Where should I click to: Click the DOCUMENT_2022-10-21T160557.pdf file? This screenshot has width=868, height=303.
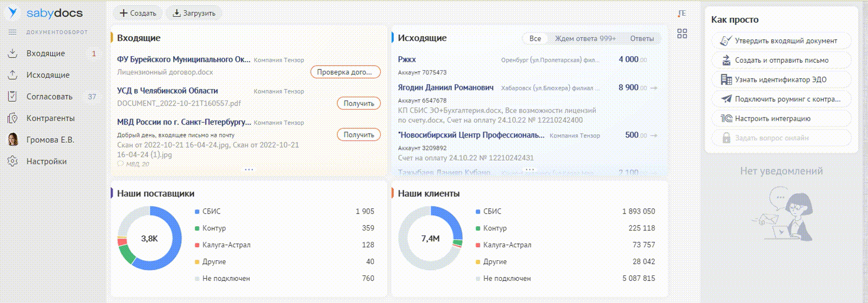pyautogui.click(x=179, y=103)
